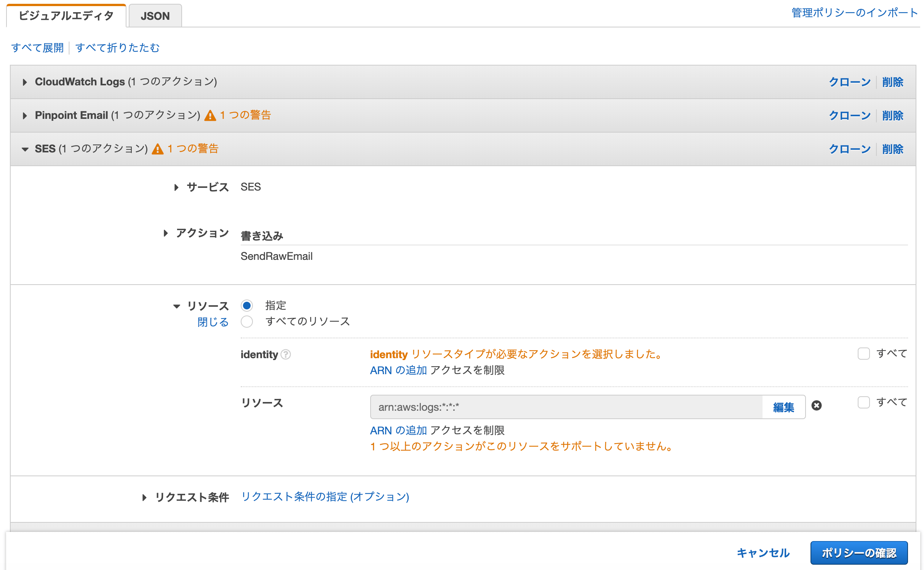The image size is (924, 570).
Task: Click the identity help question mark icon
Action: pyautogui.click(x=286, y=355)
